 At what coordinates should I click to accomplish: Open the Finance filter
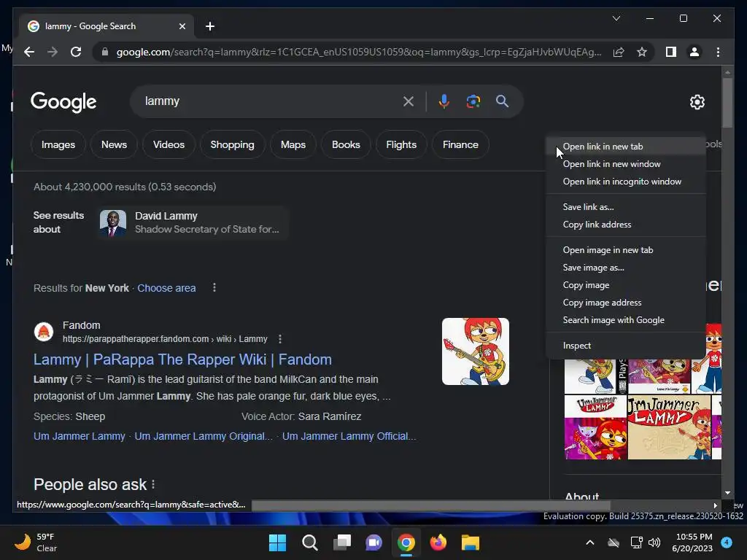point(460,145)
